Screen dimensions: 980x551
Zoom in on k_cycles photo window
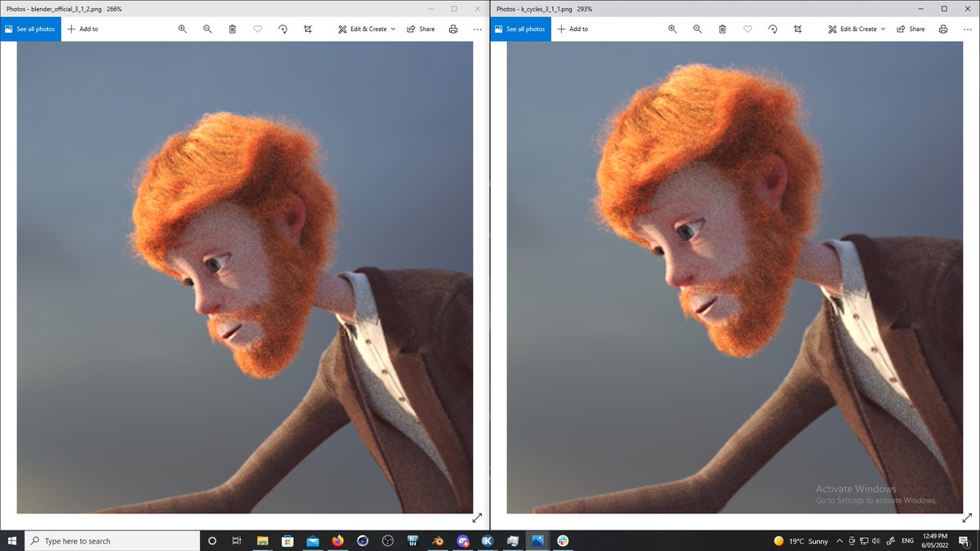[x=673, y=29]
